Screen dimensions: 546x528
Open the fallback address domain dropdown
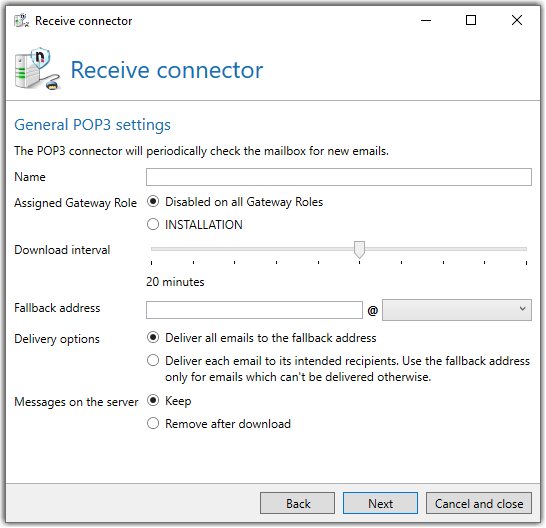click(457, 310)
